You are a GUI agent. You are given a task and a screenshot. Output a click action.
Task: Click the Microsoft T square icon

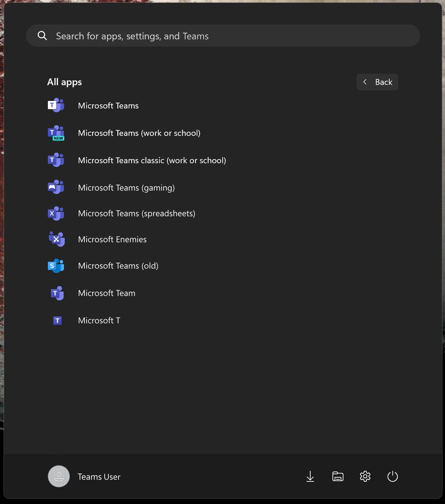[57, 321]
